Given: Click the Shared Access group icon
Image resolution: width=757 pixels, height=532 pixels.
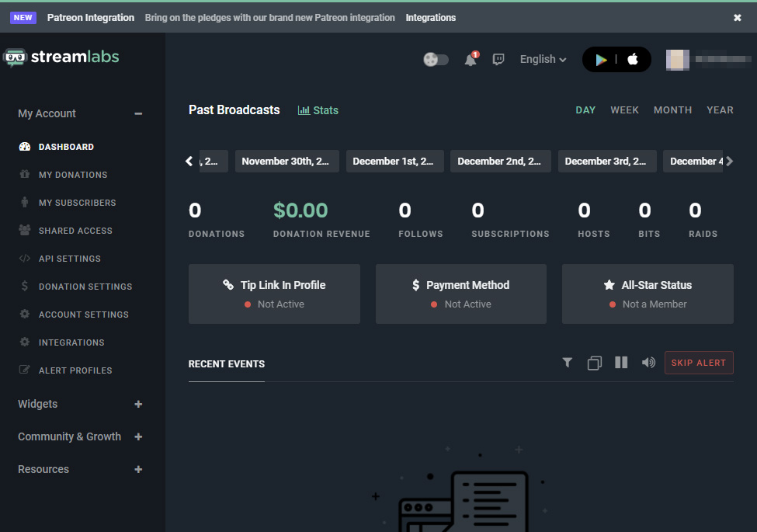Looking at the screenshot, I should coord(25,231).
